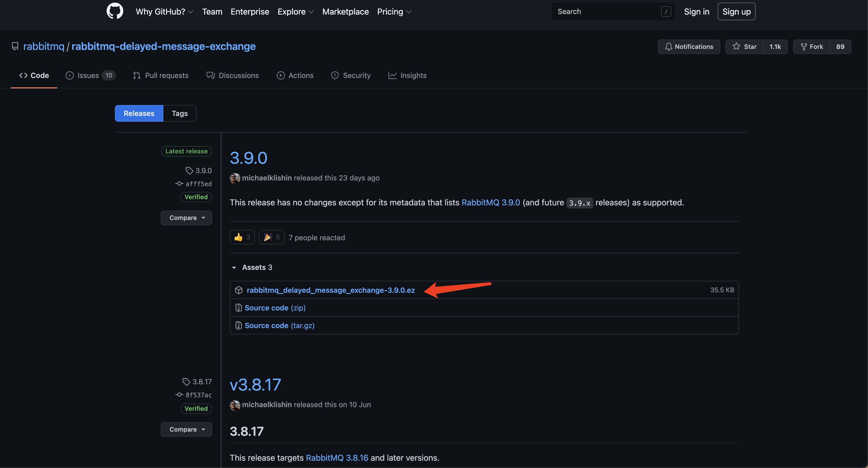Screen dimensions: 868x468
Task: Click the Sign up button
Action: coord(736,11)
